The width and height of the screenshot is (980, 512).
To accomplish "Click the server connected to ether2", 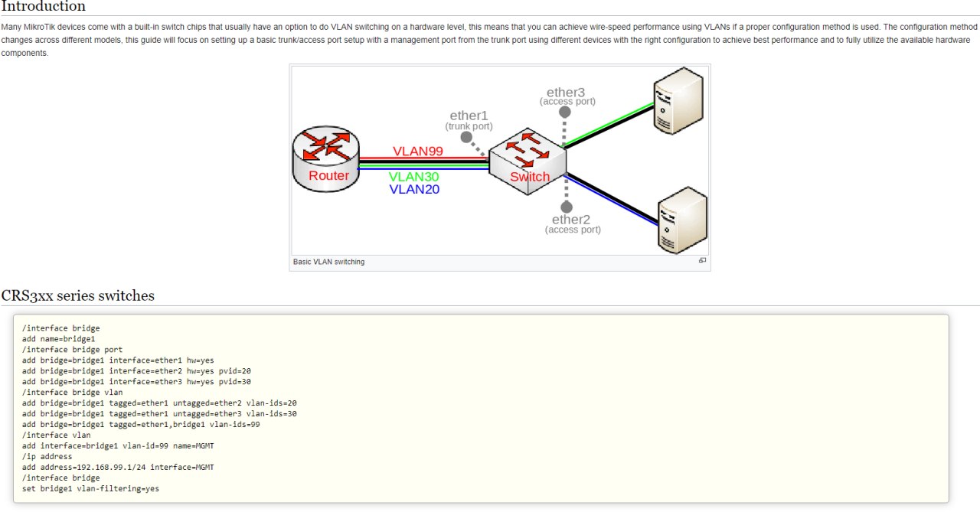I will tap(682, 220).
